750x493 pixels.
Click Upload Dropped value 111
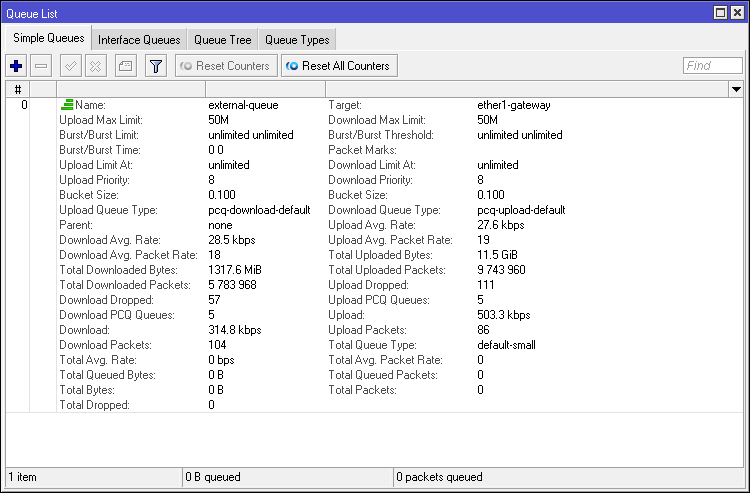click(485, 285)
